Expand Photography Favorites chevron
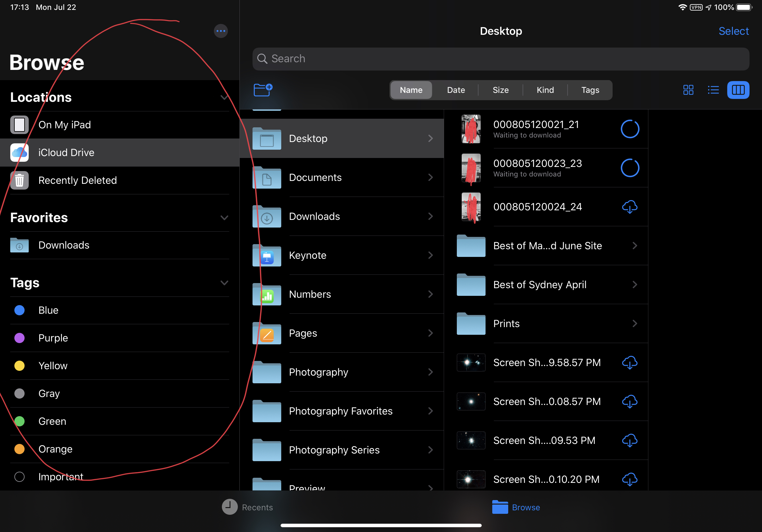This screenshot has width=762, height=532. (x=430, y=411)
